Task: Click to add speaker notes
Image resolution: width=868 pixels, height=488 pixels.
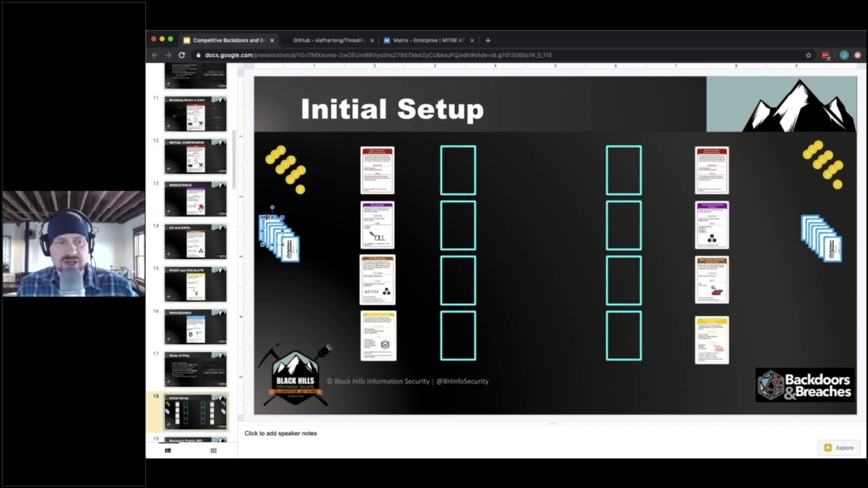Action: coord(280,433)
